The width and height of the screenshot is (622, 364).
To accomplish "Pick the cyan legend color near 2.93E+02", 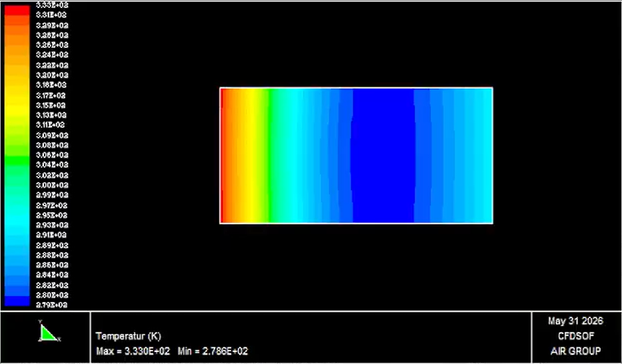I will [x=17, y=226].
